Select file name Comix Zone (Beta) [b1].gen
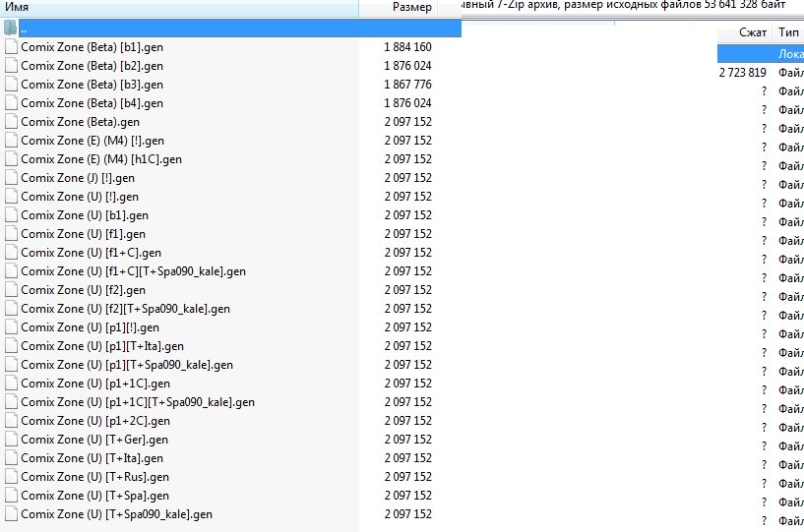Viewport: 804px width, 532px height. tap(92, 47)
